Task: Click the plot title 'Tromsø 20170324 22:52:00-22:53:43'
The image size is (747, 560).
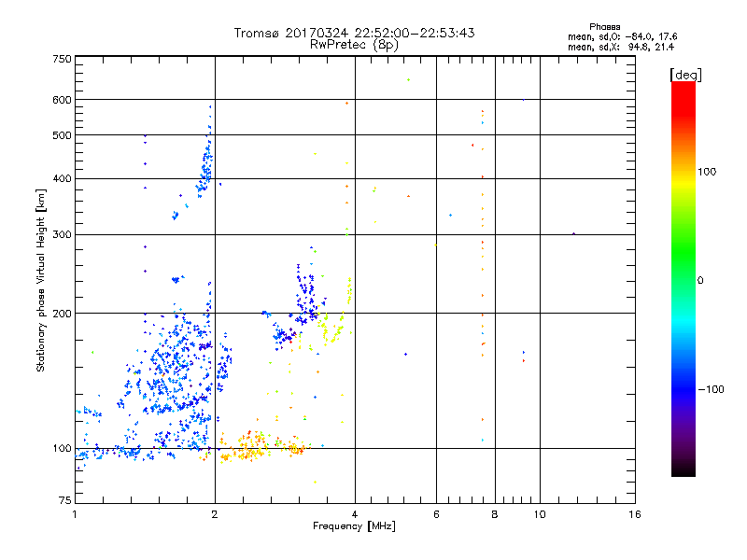Action: 354,33
